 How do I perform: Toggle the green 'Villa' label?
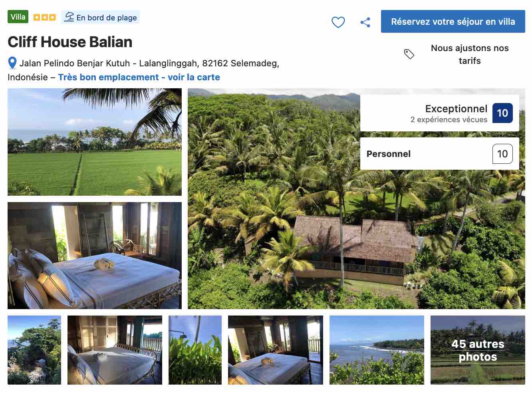18,17
